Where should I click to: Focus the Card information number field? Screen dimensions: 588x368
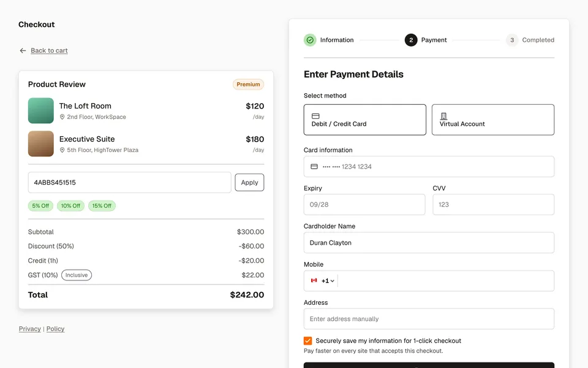tap(429, 166)
